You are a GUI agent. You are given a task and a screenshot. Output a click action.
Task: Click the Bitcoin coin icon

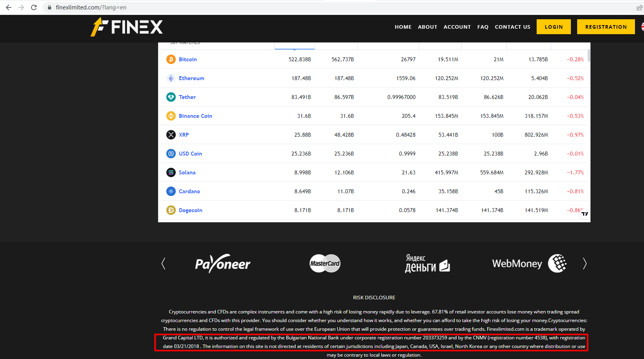pos(171,59)
